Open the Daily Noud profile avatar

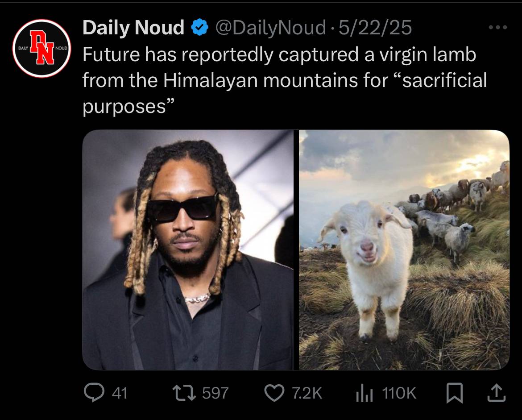(41, 48)
